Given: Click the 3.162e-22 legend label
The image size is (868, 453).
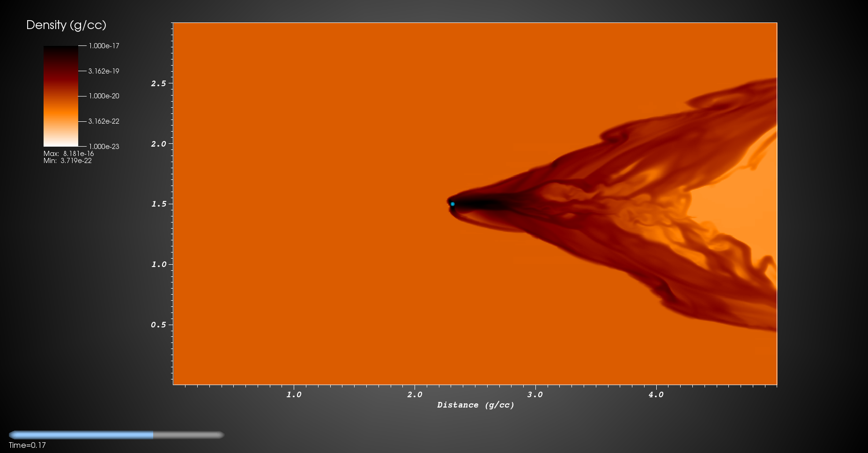Looking at the screenshot, I should coord(104,121).
